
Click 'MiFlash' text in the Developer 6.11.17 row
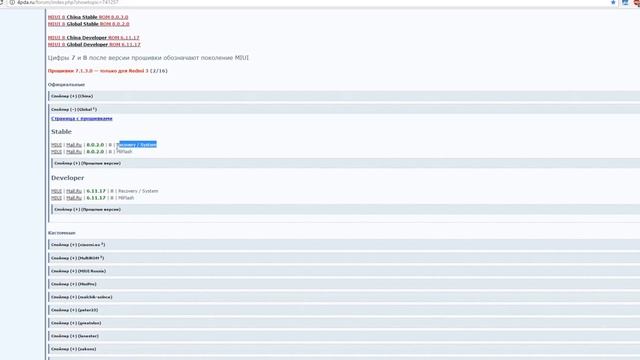tap(126, 198)
